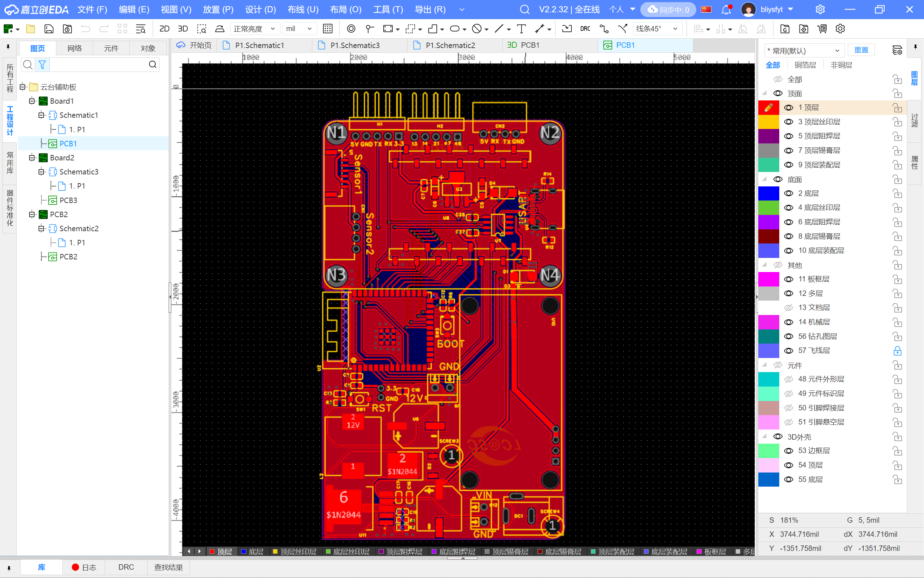Click the find-and-replace search list icon
924x578 pixels.
click(x=140, y=29)
